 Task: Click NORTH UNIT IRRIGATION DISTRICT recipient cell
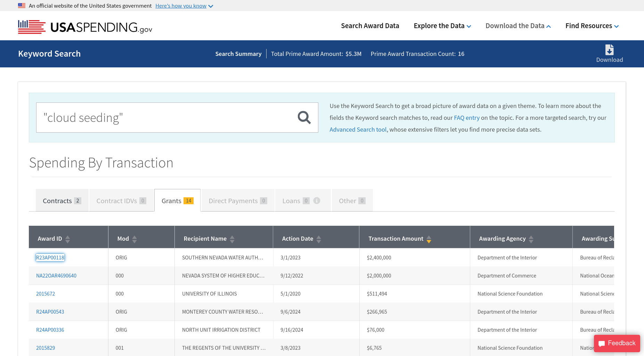tap(223, 330)
